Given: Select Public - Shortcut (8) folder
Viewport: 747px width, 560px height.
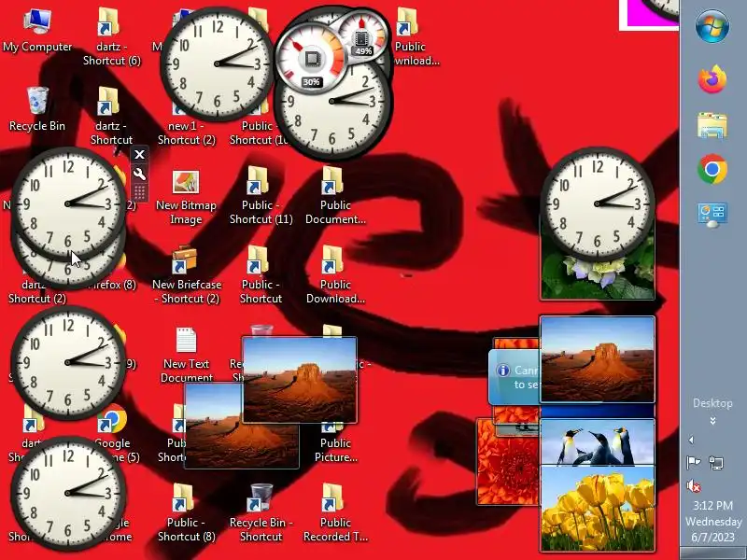Looking at the screenshot, I should [186, 513].
